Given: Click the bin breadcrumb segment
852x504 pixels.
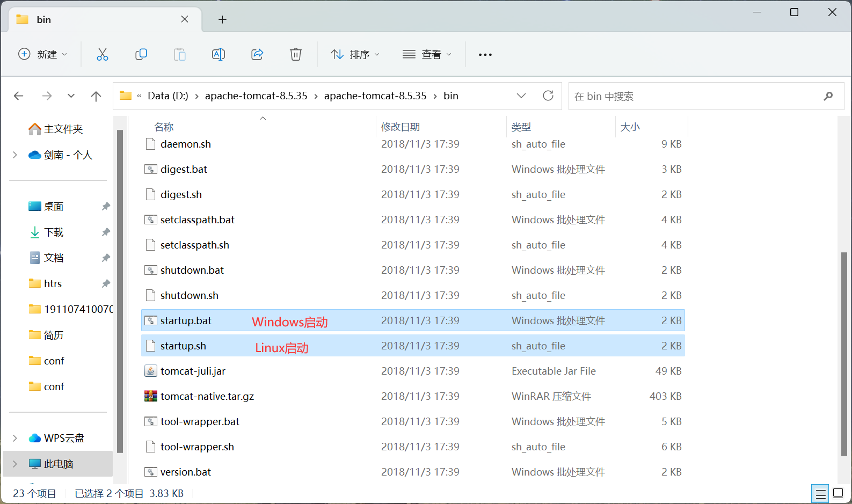Looking at the screenshot, I should tap(451, 96).
